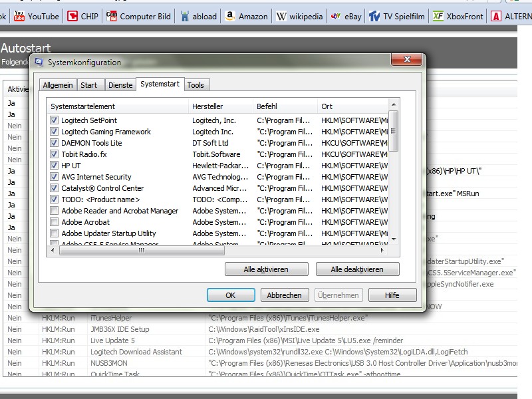Open the Amazon bookmark
The height and width of the screenshot is (399, 532).
246,16
